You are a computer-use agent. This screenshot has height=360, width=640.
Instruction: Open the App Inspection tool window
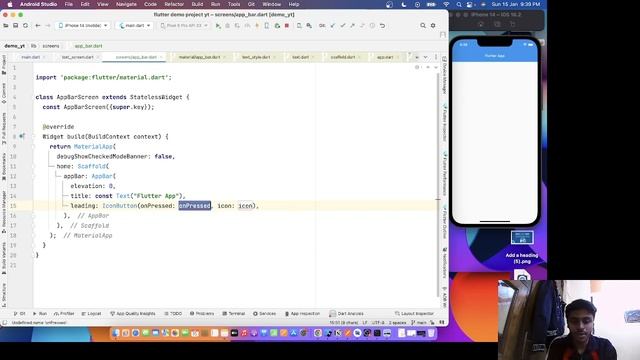(302, 313)
